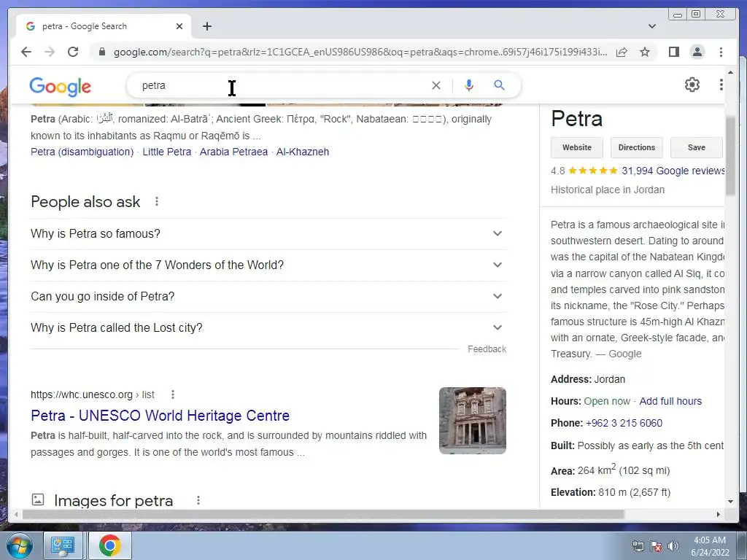Open the Windows Start menu
This screenshot has height=560, width=747.
19,545
